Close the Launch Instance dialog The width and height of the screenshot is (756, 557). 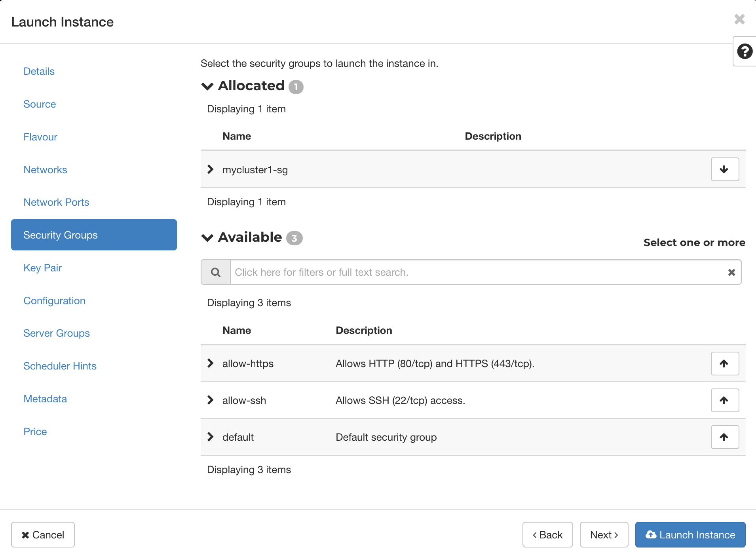[739, 19]
